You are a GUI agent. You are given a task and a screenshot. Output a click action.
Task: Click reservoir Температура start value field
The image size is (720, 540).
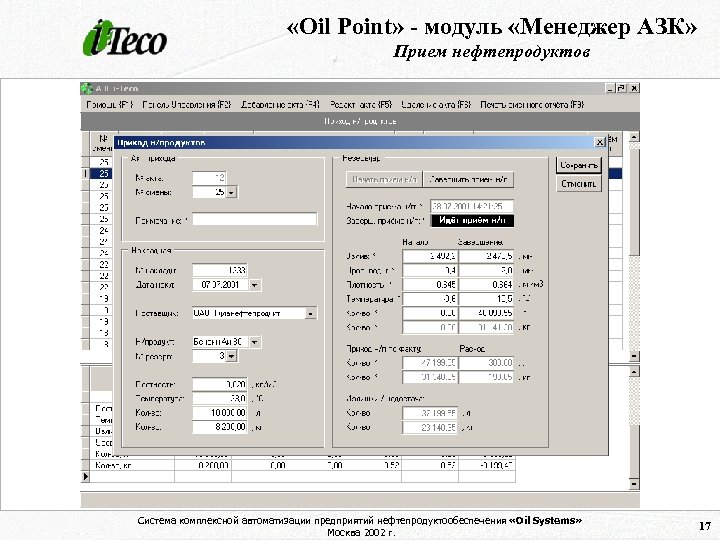point(430,299)
